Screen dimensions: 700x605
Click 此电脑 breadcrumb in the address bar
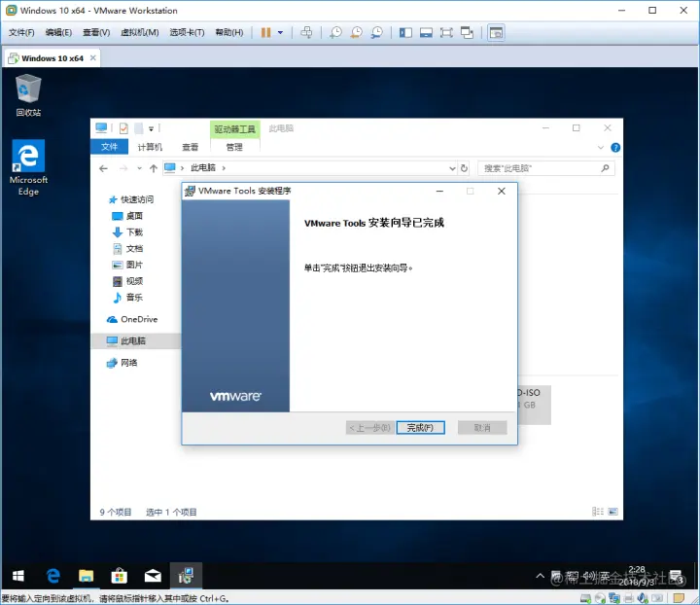point(203,168)
